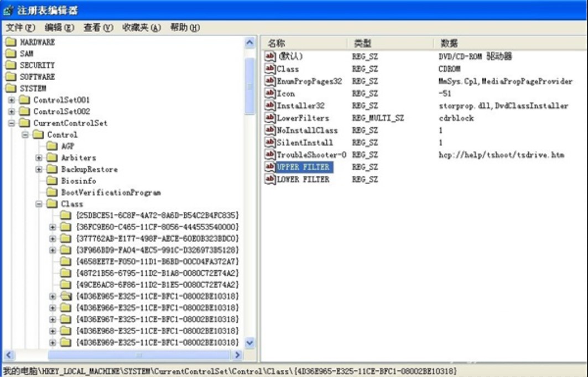Select the {4D36E968-E325...} key
588x377 pixels.
(158, 331)
